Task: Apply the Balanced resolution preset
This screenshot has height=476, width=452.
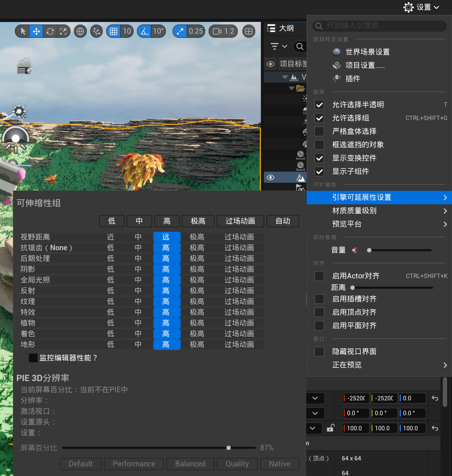Action: [x=190, y=464]
